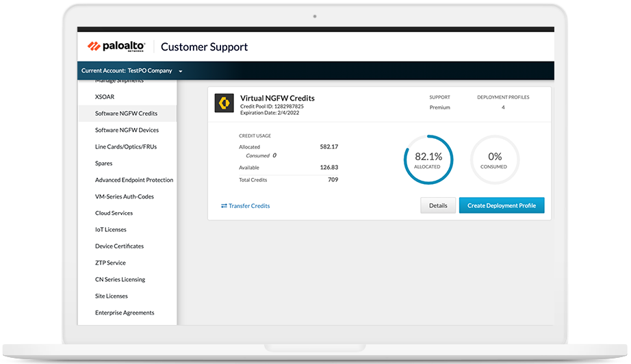
Task: Go to Software NGFW Devices
Action: (127, 130)
